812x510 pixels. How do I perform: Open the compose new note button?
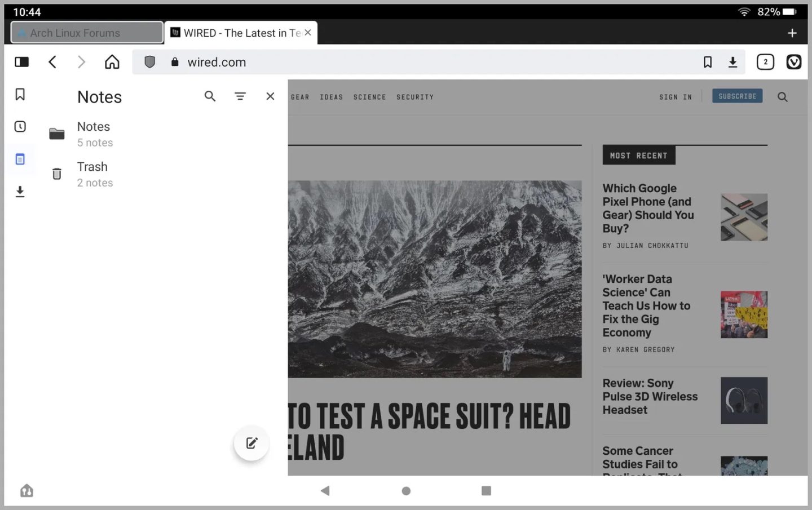pyautogui.click(x=251, y=443)
